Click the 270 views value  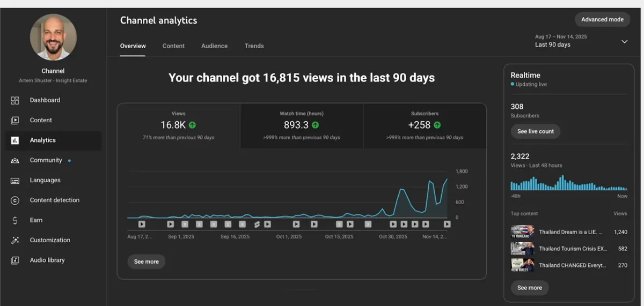click(623, 265)
